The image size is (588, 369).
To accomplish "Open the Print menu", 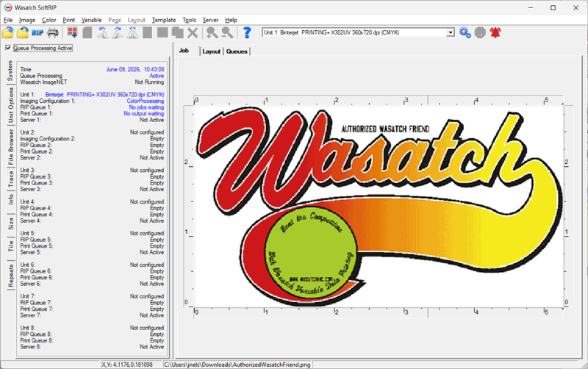I will click(68, 20).
